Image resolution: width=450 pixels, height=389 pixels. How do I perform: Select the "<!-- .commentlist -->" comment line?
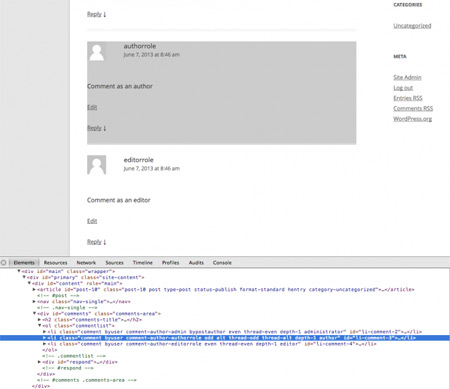tap(74, 356)
